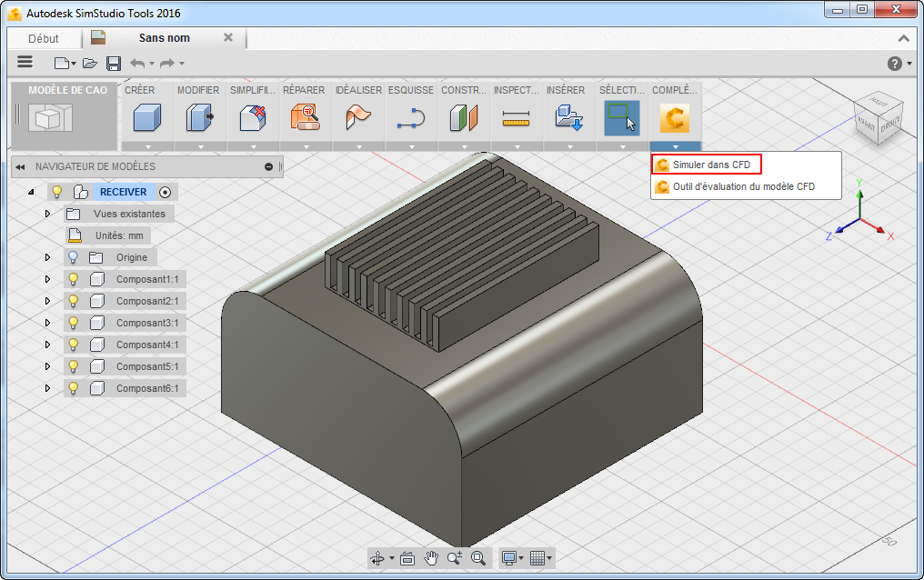Toggle visibility bulb of RECEIVER

[56, 192]
